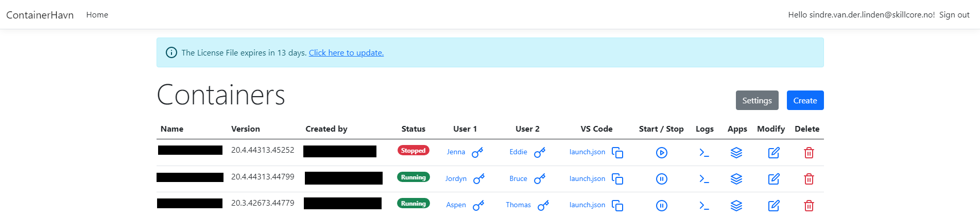The width and height of the screenshot is (980, 218).
Task: Sign out of the account
Action: pos(954,15)
